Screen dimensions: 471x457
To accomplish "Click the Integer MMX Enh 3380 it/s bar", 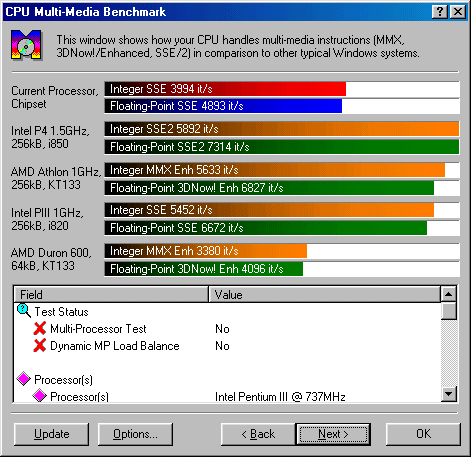I will click(x=206, y=251).
